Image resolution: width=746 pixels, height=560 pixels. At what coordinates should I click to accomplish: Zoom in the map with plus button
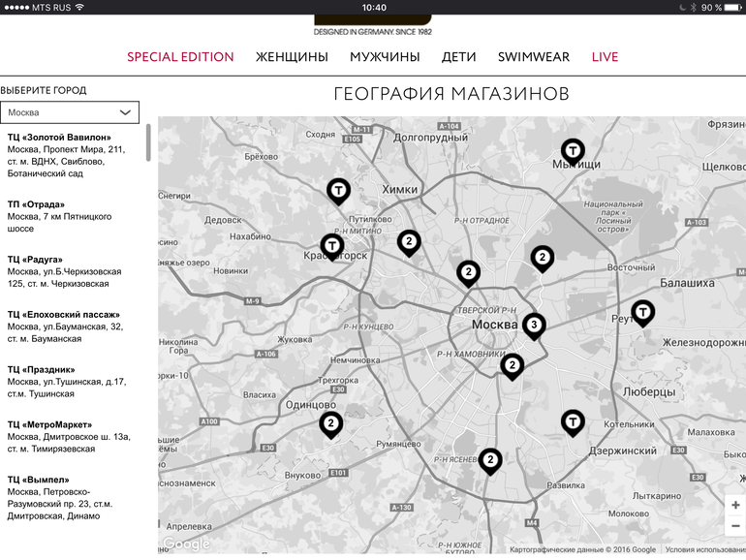(735, 506)
